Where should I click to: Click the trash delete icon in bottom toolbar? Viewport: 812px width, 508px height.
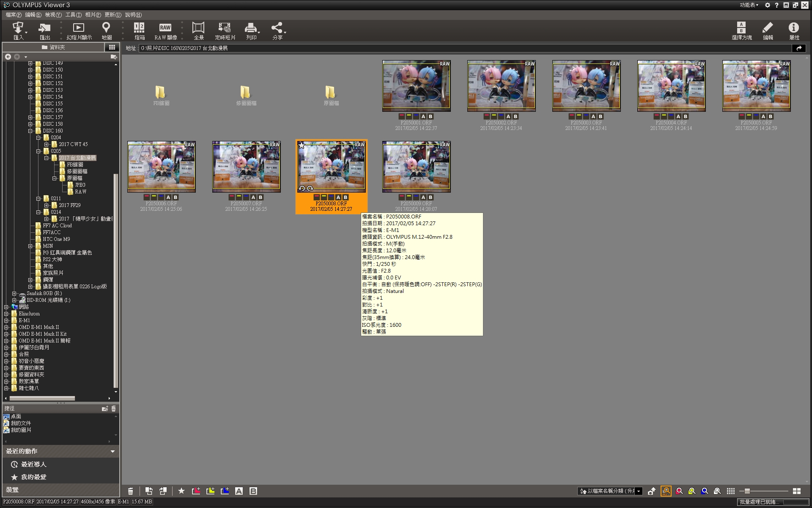pos(131,491)
